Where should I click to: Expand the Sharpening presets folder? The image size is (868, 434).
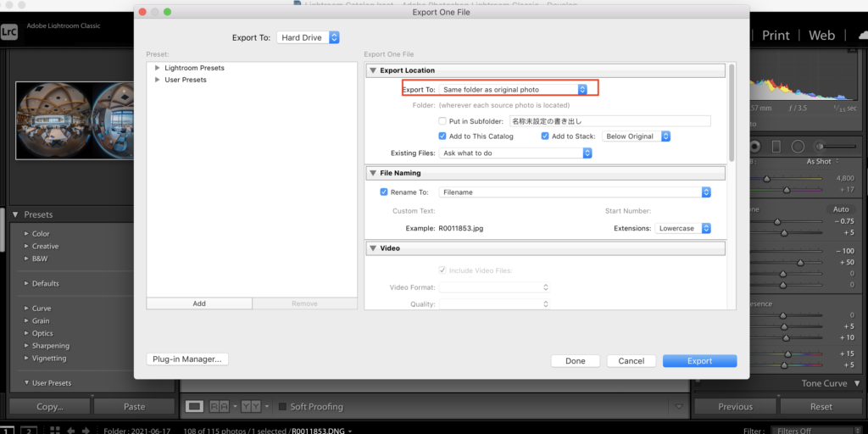click(26, 346)
